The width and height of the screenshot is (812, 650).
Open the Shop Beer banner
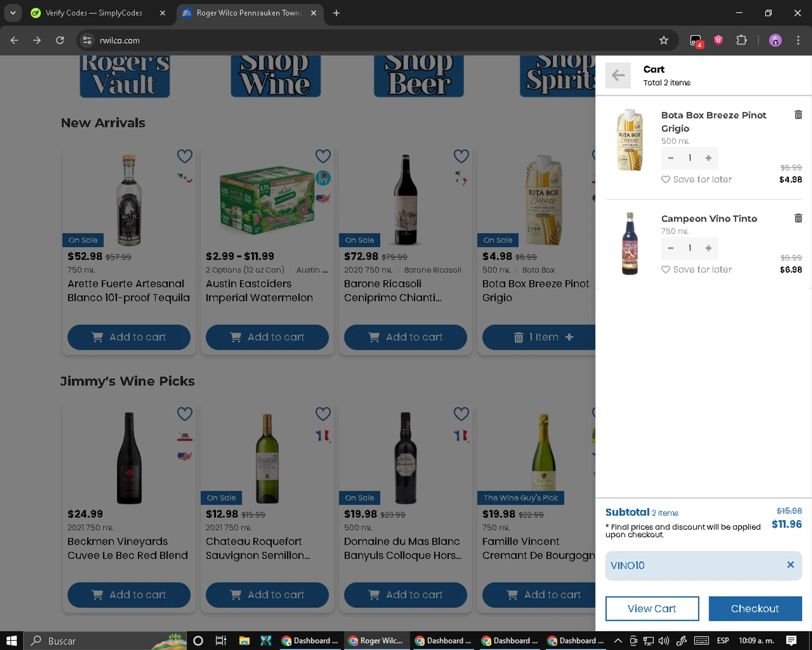(x=419, y=76)
